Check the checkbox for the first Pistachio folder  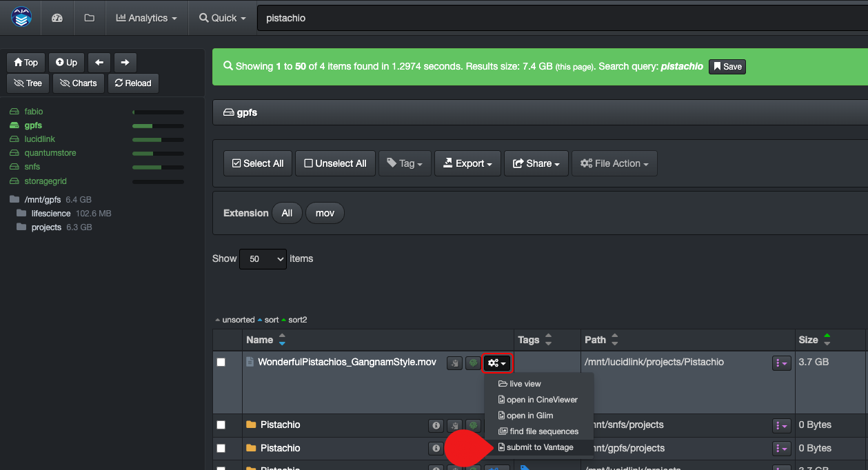221,425
